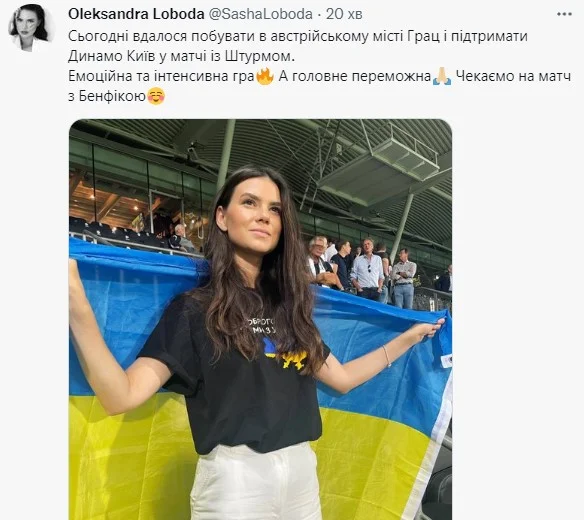Click Oleksandra Loboda's profile avatar
Image resolution: width=584 pixels, height=520 pixels.
(x=31, y=28)
